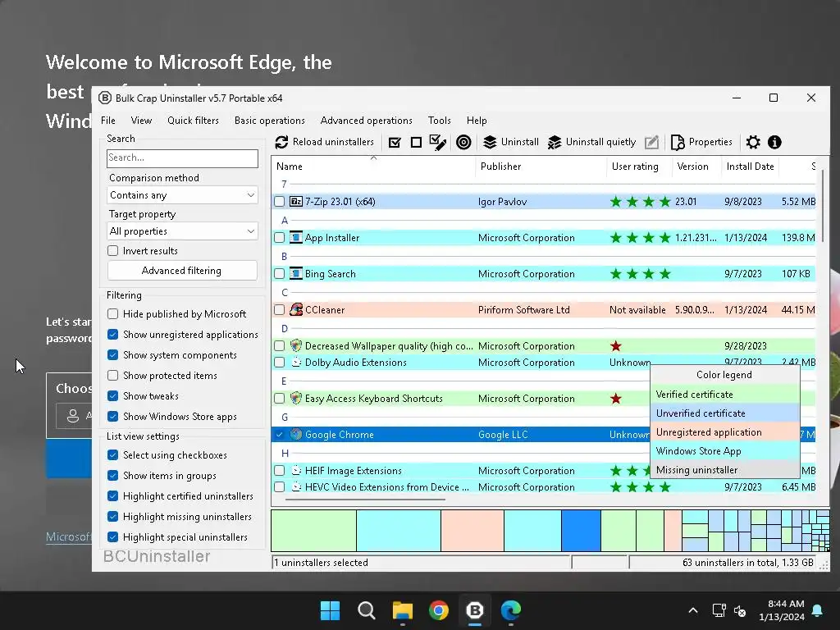This screenshot has width=840, height=630.
Task: Click the deselect-all empty square toolbar icon
Action: [416, 143]
